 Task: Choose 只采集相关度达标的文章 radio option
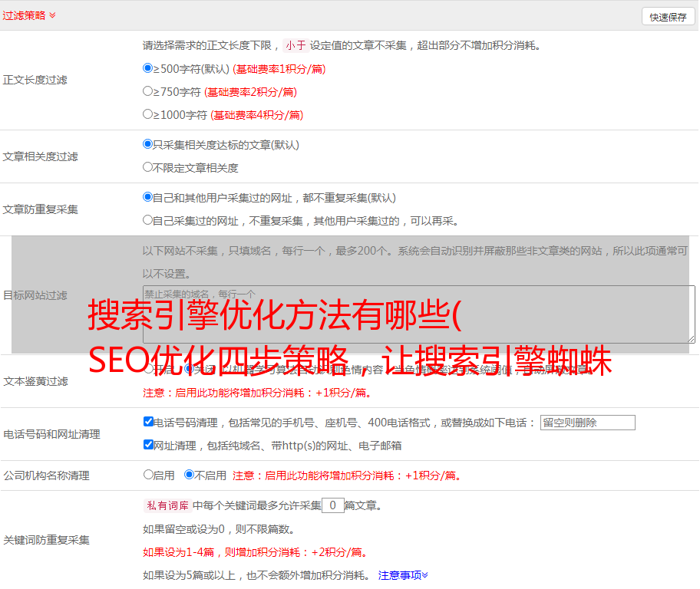(147, 144)
